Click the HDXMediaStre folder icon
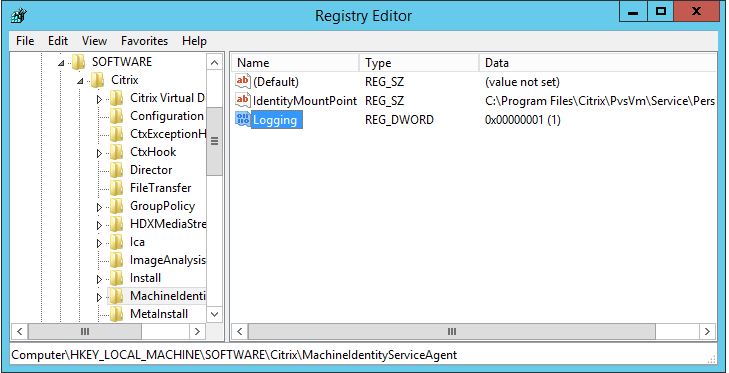Viewport: 729px width, 373px height. 116,224
